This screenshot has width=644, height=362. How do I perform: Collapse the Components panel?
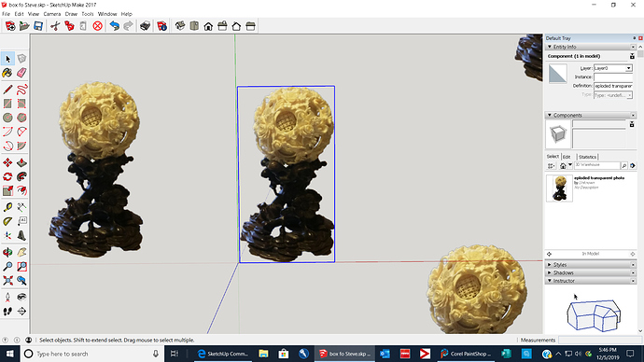pyautogui.click(x=550, y=116)
